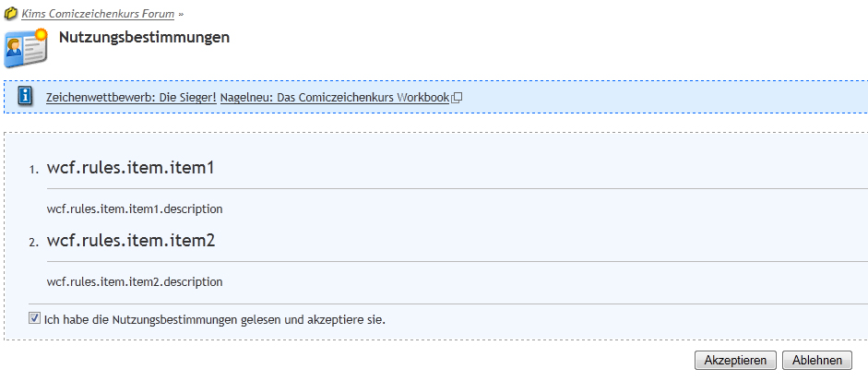
Task: Open the Kims Comiczeichenkurs Forum breadcrumb link
Action: pyautogui.click(x=98, y=14)
